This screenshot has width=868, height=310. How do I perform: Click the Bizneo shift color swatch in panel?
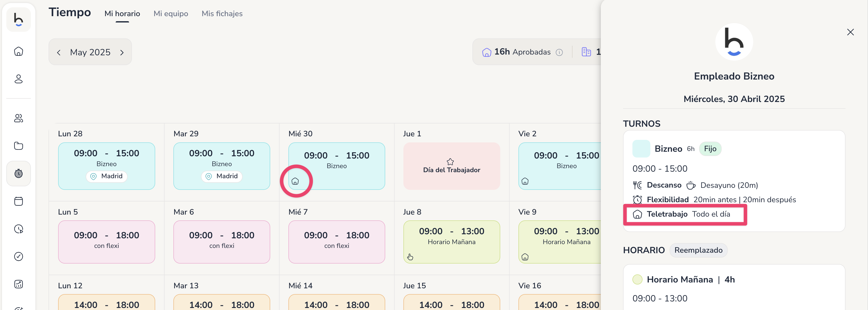click(641, 149)
